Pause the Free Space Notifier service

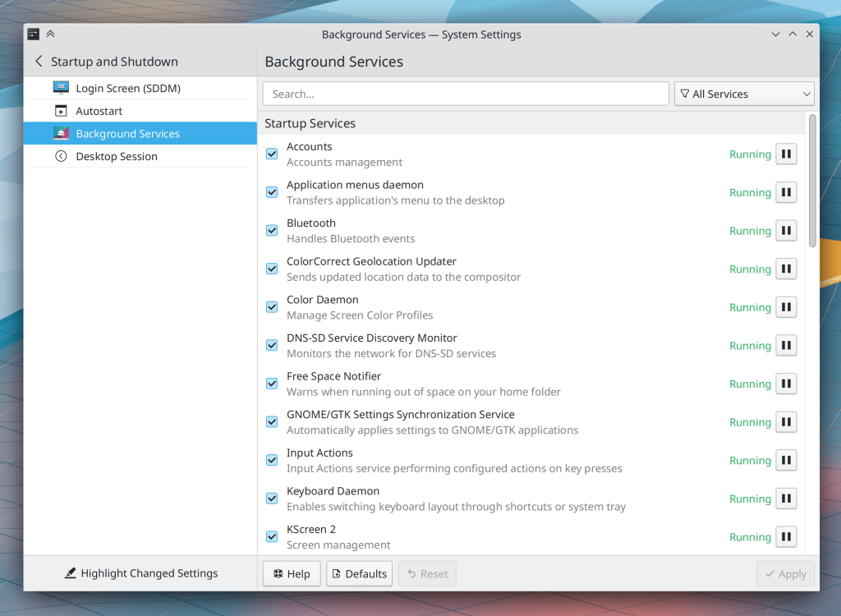(x=786, y=384)
